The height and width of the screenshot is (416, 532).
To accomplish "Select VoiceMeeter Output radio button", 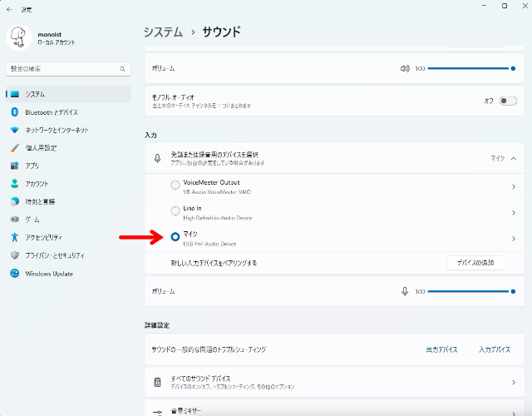I will point(175,185).
